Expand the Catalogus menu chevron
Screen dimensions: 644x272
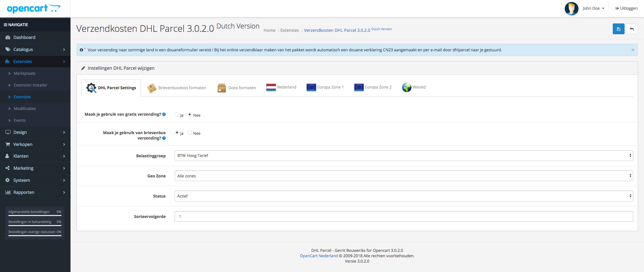(64, 50)
